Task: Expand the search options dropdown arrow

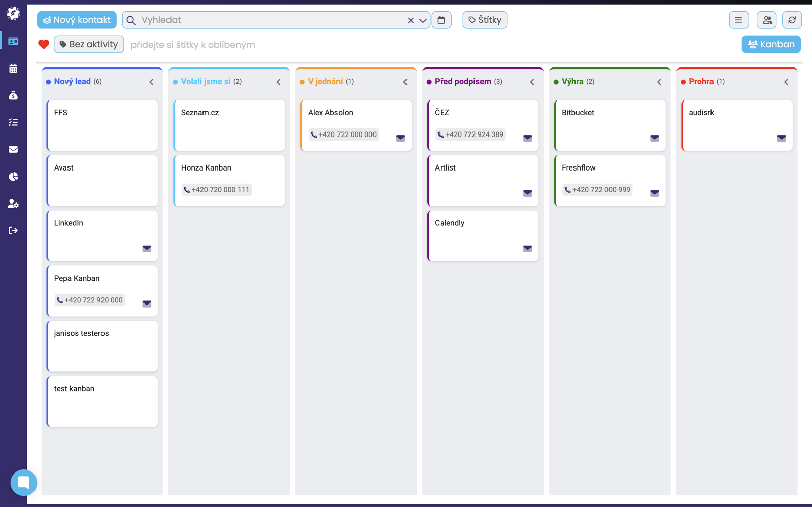Action: [x=423, y=20]
